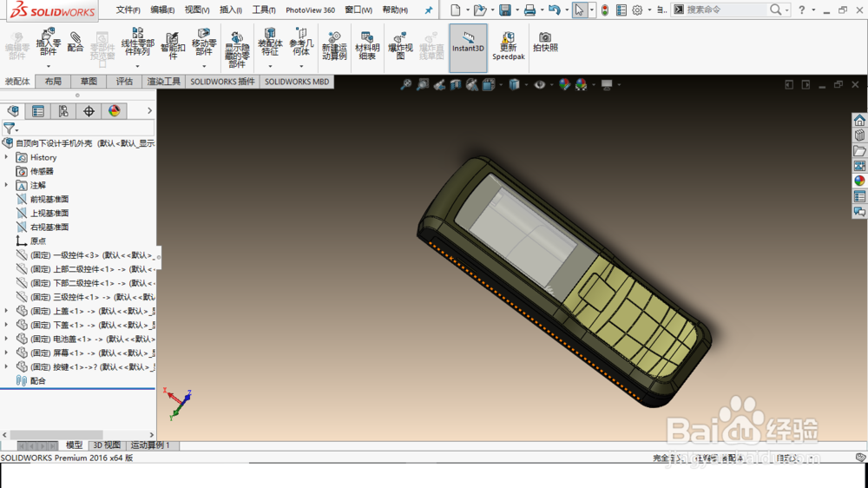The image size is (868, 488).
Task: Switch to 评估 ribbon tab
Action: (x=124, y=82)
